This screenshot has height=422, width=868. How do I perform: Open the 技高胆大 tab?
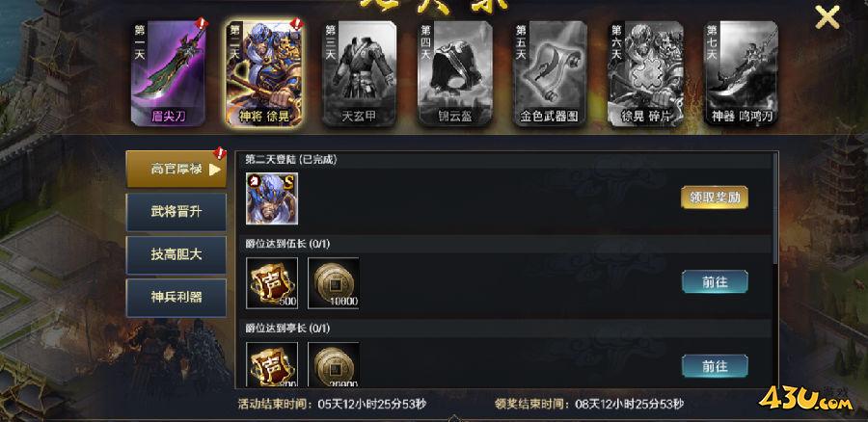[x=176, y=254]
